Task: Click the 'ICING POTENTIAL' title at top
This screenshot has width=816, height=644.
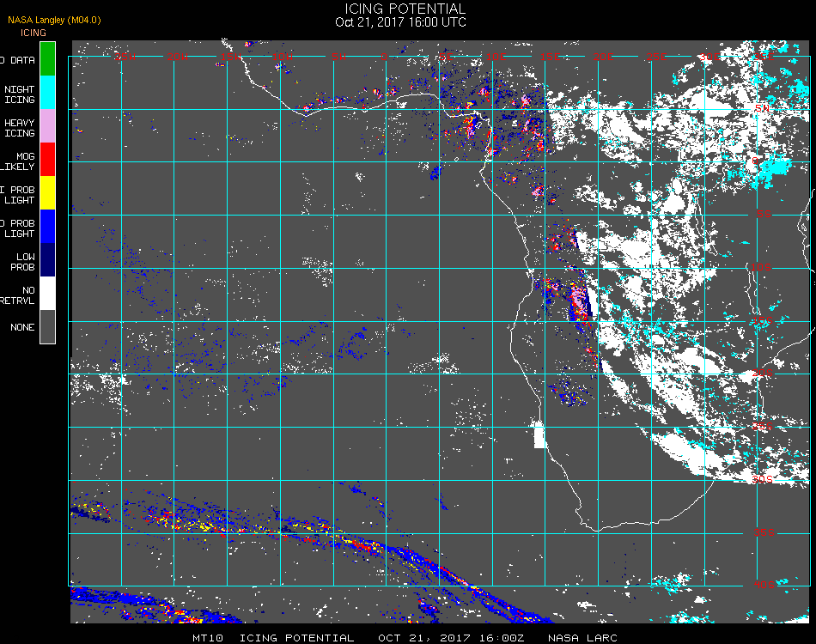Action: [x=405, y=9]
